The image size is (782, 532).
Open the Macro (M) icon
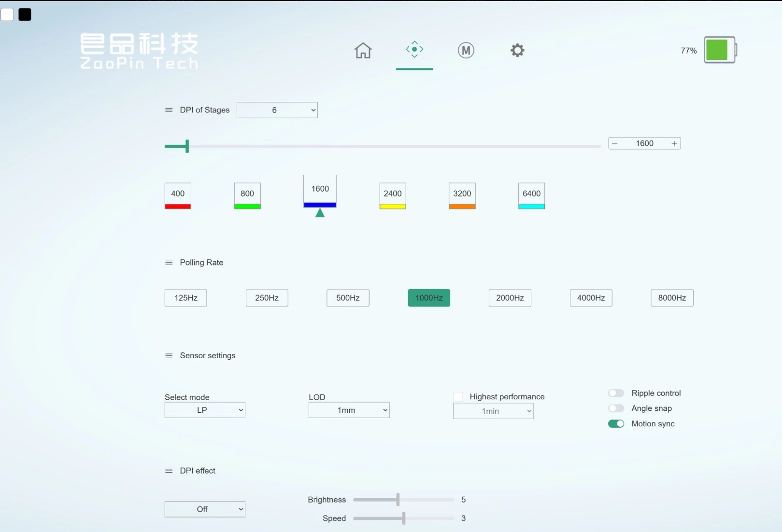tap(466, 50)
